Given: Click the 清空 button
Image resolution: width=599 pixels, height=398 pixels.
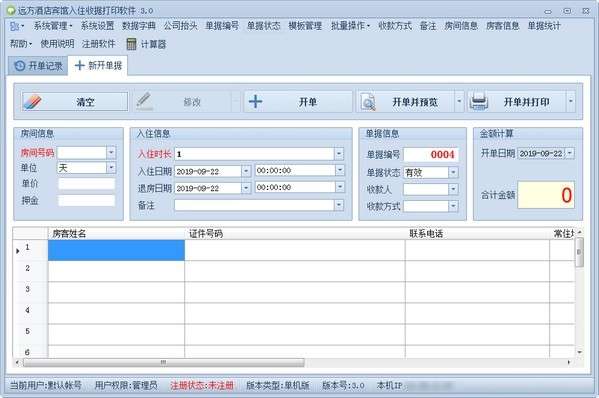Looking at the screenshot, I should [75, 102].
